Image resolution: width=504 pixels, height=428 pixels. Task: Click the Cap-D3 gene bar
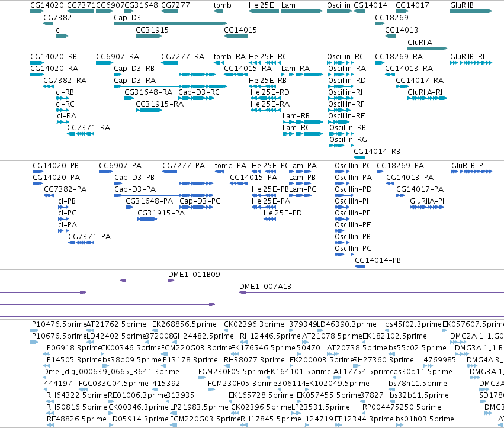pyautogui.click(x=171, y=24)
